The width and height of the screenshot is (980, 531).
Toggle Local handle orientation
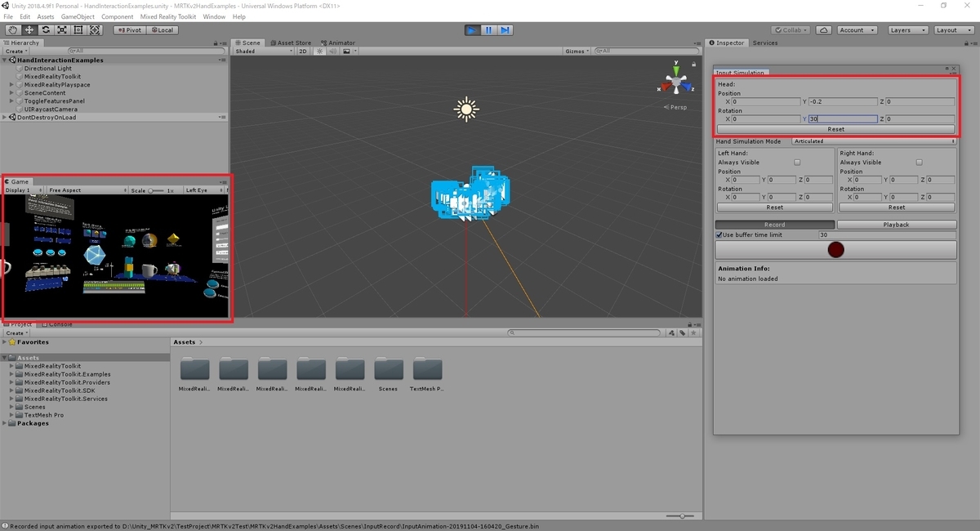pos(163,29)
